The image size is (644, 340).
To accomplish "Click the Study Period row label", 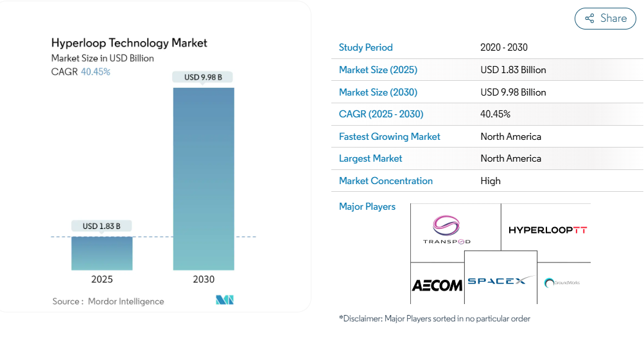I will pos(365,47).
